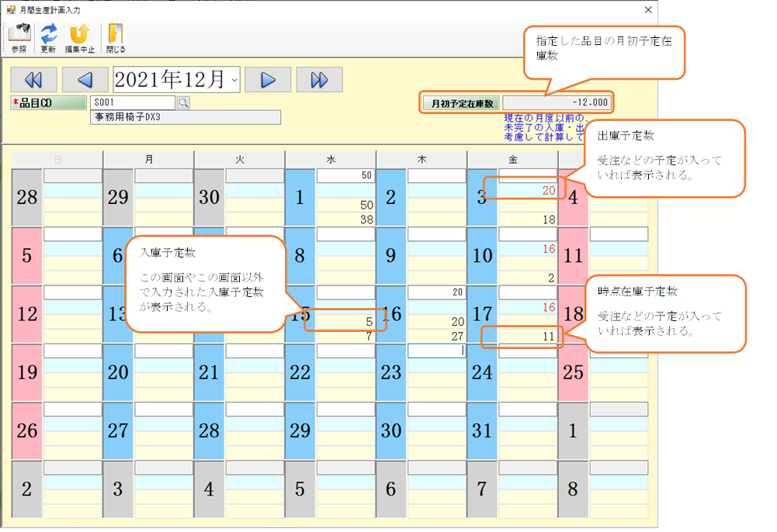
Task: Select the December 31 date cell
Action: click(x=482, y=430)
